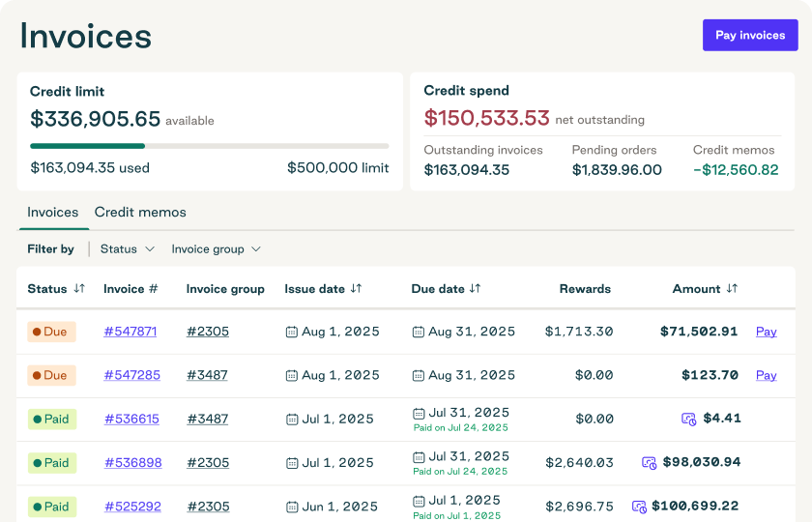The height and width of the screenshot is (522, 812).
Task: Open invoice group #2305 for invoice #547871
Action: click(208, 332)
